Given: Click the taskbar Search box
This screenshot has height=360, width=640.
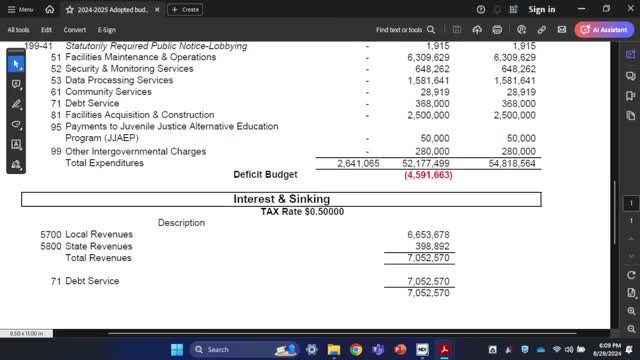Looking at the screenshot, I should click(x=244, y=350).
